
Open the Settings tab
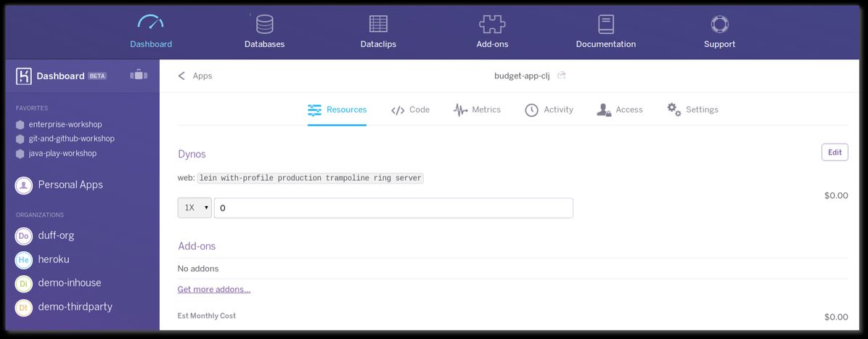click(x=692, y=110)
